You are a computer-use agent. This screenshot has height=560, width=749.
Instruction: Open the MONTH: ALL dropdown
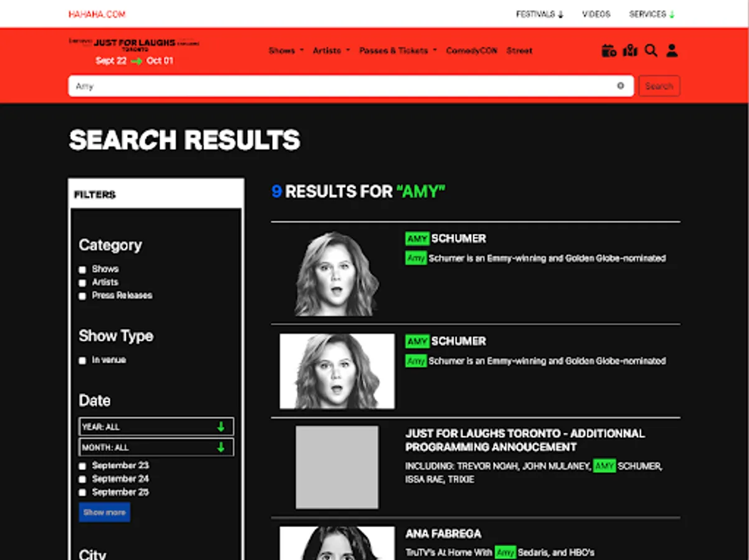click(156, 447)
